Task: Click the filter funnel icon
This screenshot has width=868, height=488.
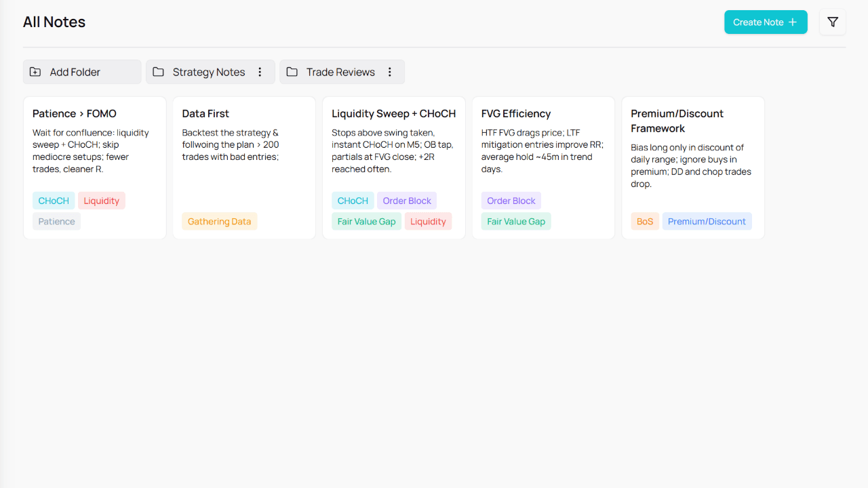Action: click(833, 22)
